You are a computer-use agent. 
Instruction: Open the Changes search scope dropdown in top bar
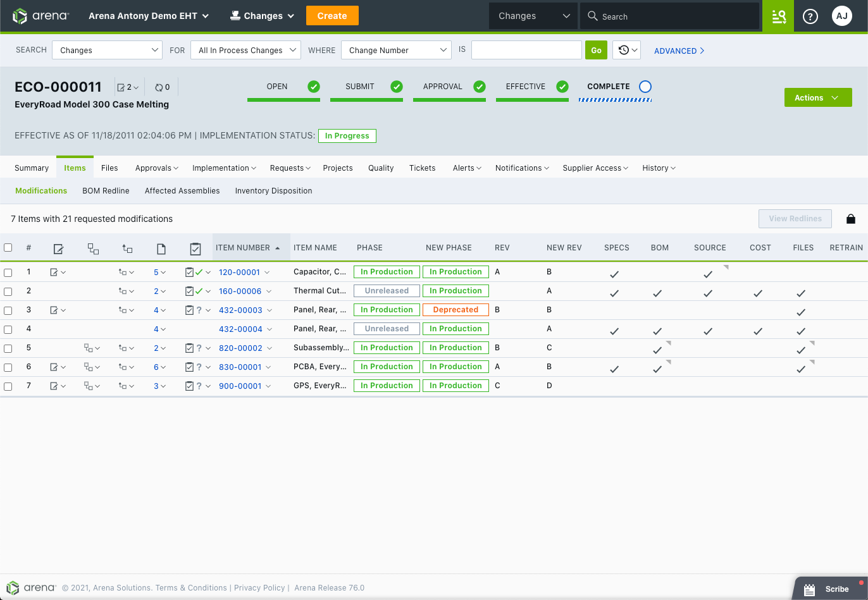coord(533,16)
